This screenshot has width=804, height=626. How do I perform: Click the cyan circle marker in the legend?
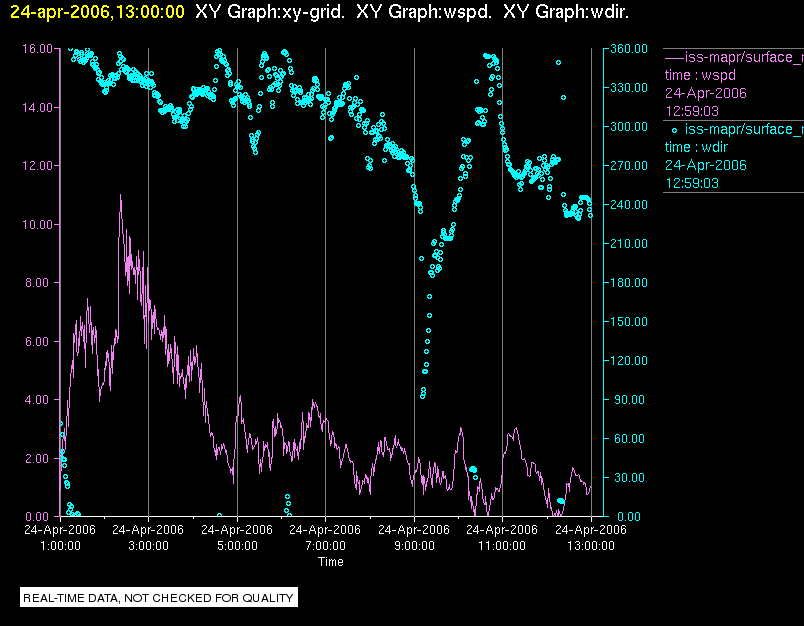[x=674, y=131]
